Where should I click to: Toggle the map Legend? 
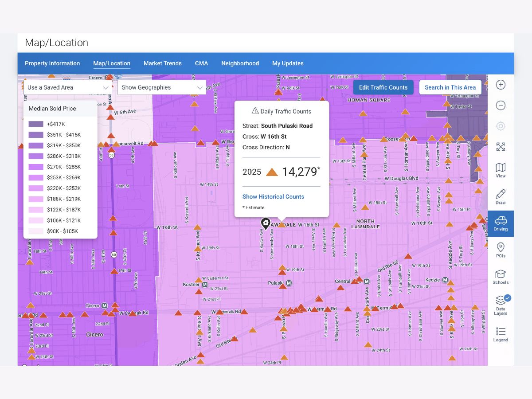(501, 334)
